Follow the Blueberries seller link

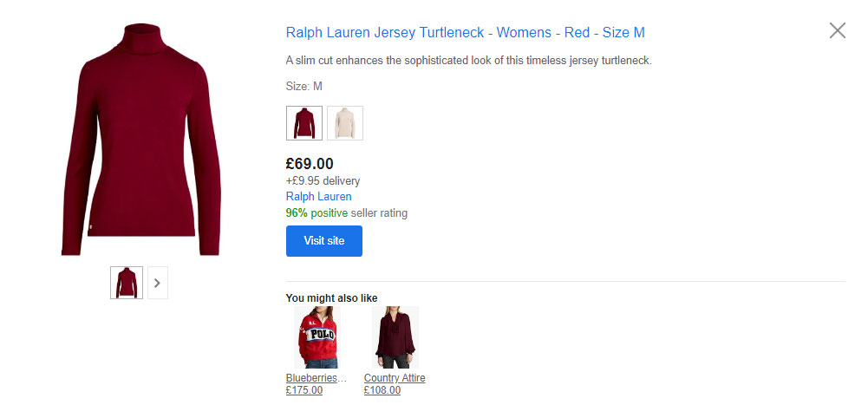[x=317, y=378]
